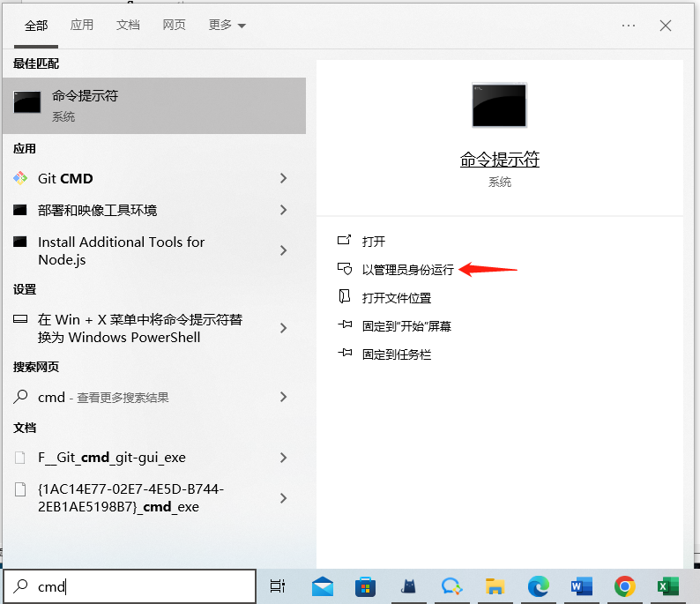The width and height of the screenshot is (700, 604).
Task: Expand {1AC14E77...}_cmd_exe document arrow
Action: (x=283, y=498)
